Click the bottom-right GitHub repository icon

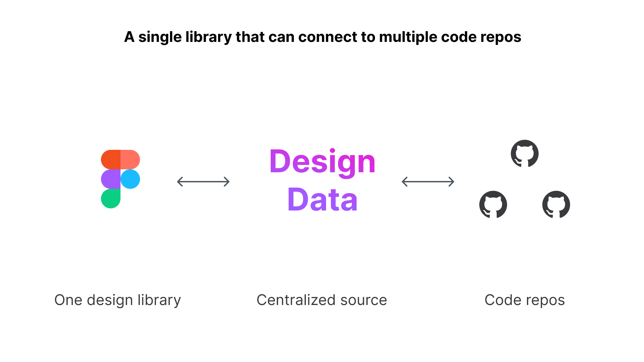click(556, 204)
